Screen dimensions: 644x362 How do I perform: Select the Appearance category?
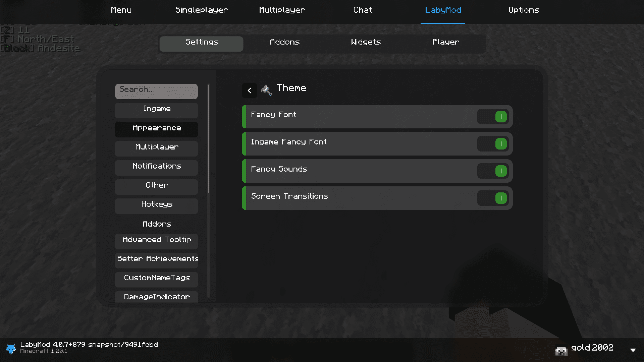coord(156,129)
